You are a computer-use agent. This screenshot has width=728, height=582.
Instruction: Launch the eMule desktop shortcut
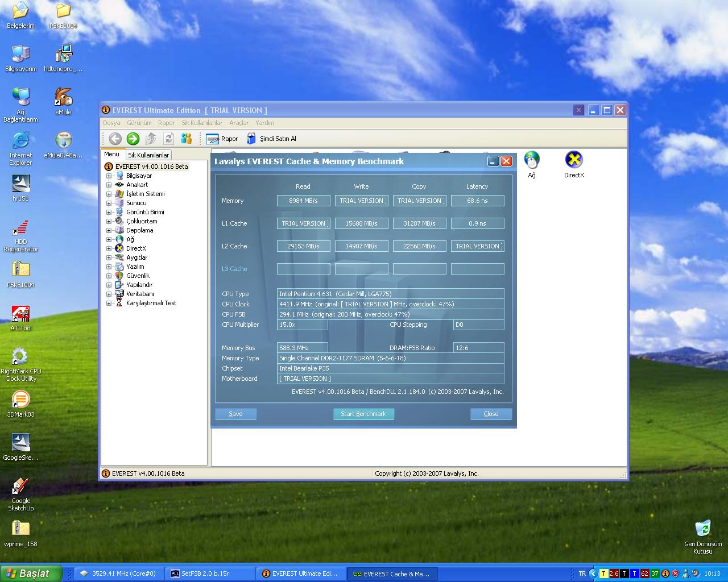coord(63,102)
